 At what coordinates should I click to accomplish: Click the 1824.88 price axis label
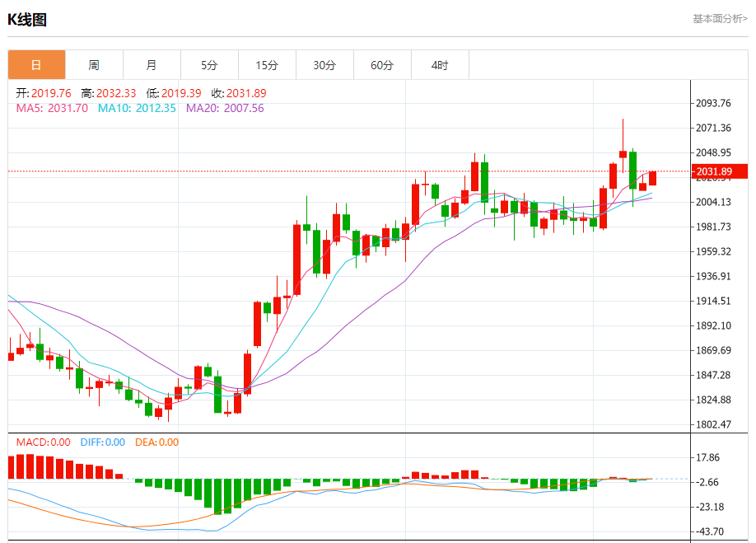pos(713,400)
